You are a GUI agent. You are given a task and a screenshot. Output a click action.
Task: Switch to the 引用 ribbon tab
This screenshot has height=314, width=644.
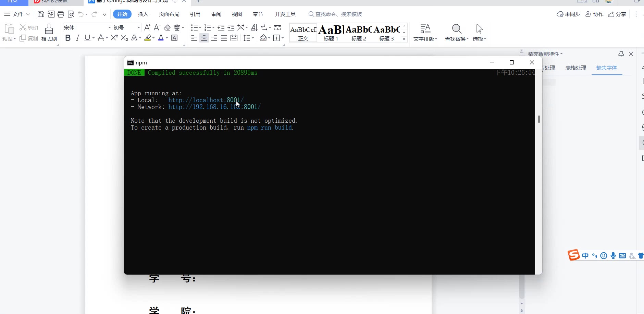195,14
